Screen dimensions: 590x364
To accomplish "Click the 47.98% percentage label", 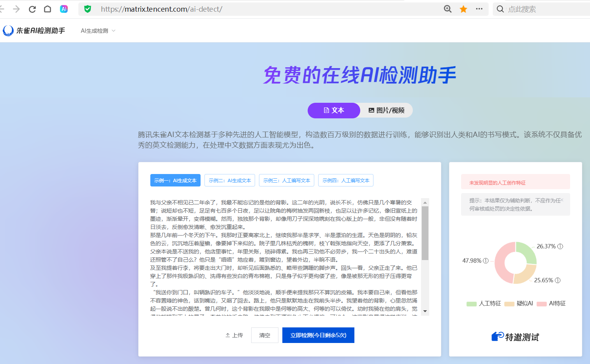I will (472, 261).
